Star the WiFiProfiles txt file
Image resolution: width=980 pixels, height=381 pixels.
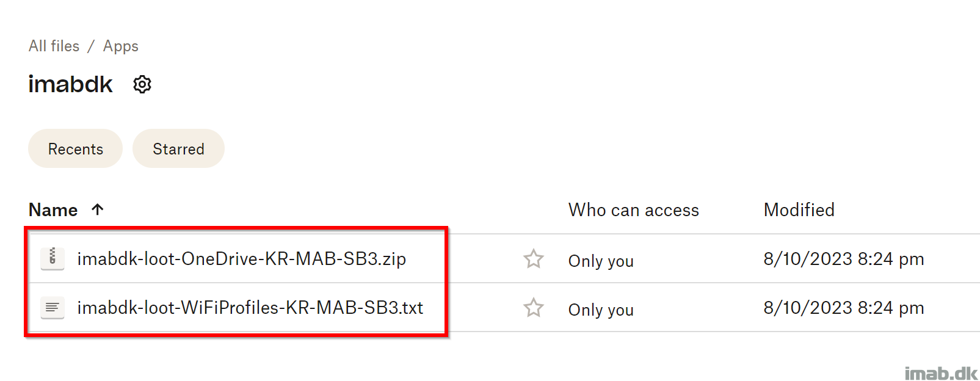pos(533,308)
